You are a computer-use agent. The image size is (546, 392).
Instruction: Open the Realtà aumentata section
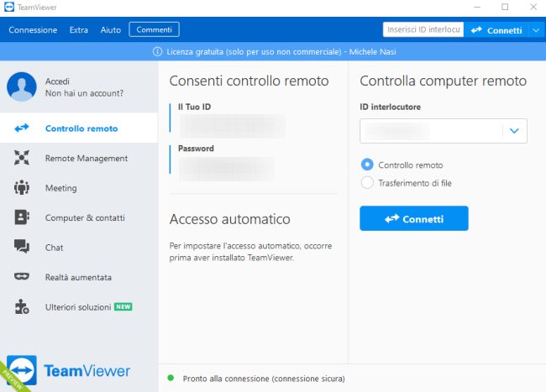[79, 277]
